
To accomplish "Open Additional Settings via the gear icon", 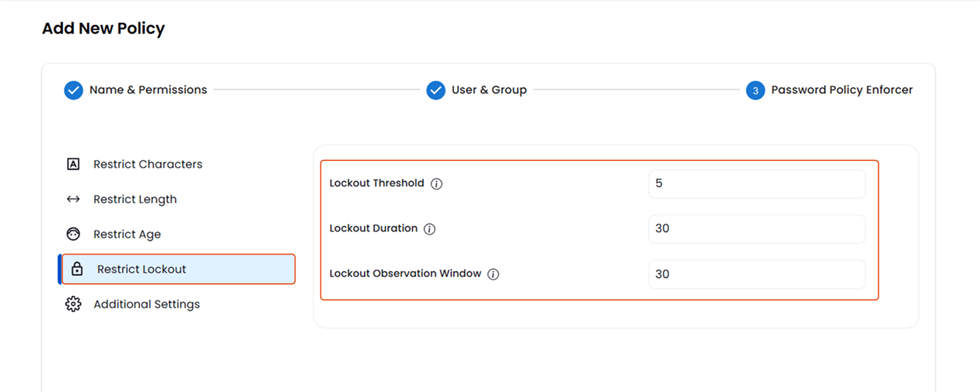I will point(74,304).
